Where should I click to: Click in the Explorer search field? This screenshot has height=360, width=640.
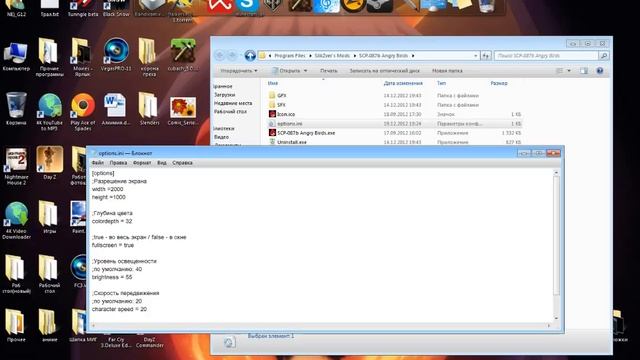(546, 56)
